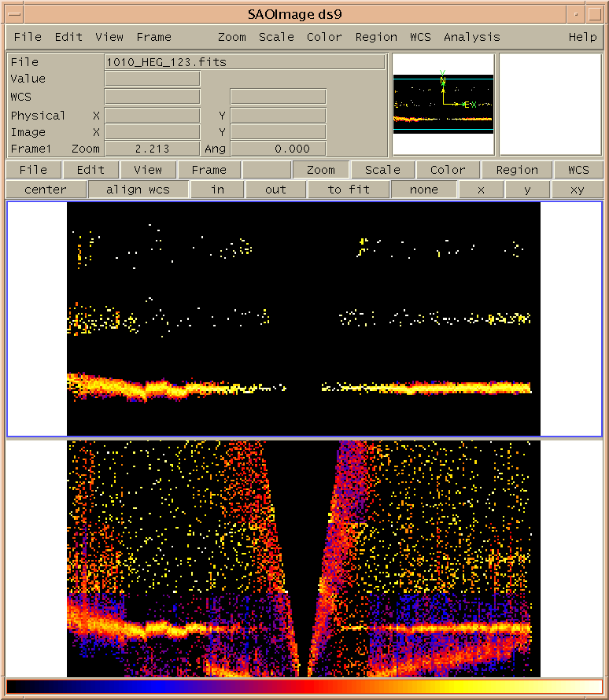The height and width of the screenshot is (700, 609).
Task: Open the Analysis menu
Action: pos(471,37)
